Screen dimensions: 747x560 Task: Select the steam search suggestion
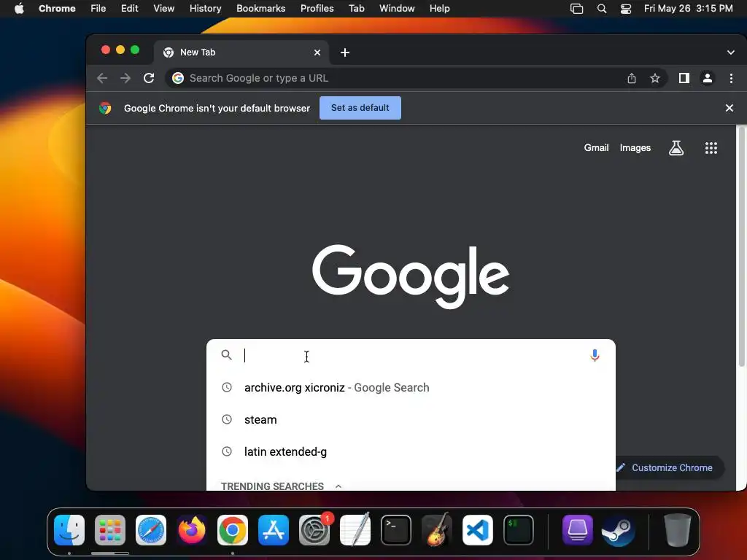pyautogui.click(x=411, y=419)
